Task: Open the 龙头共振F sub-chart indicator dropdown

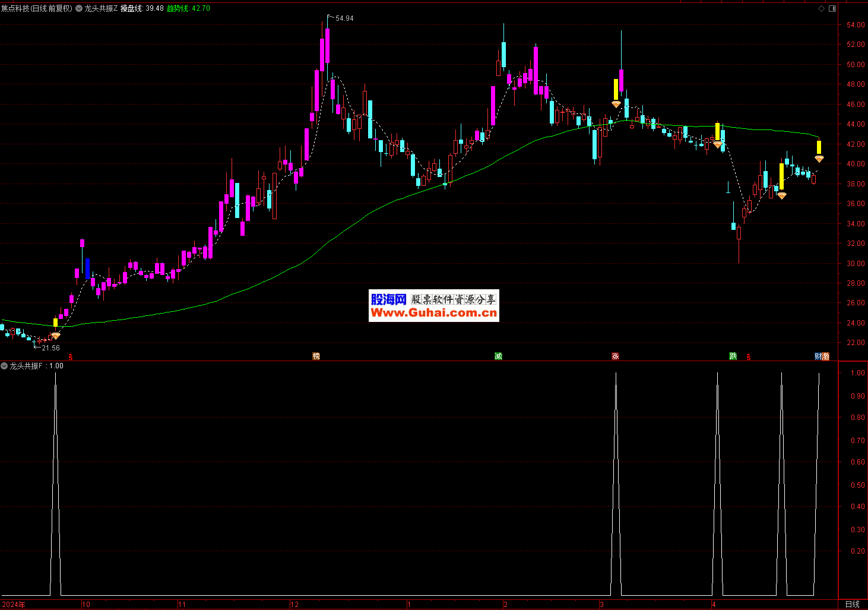Action: [4, 366]
